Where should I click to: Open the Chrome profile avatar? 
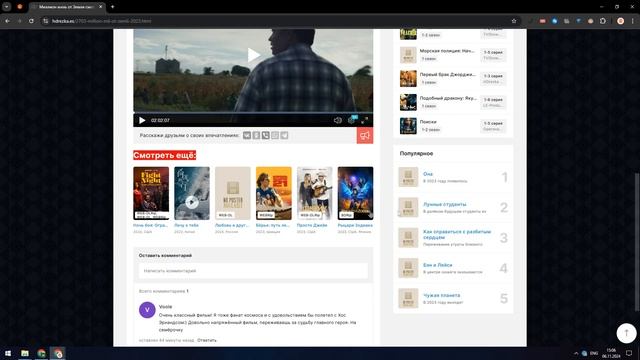coord(620,21)
